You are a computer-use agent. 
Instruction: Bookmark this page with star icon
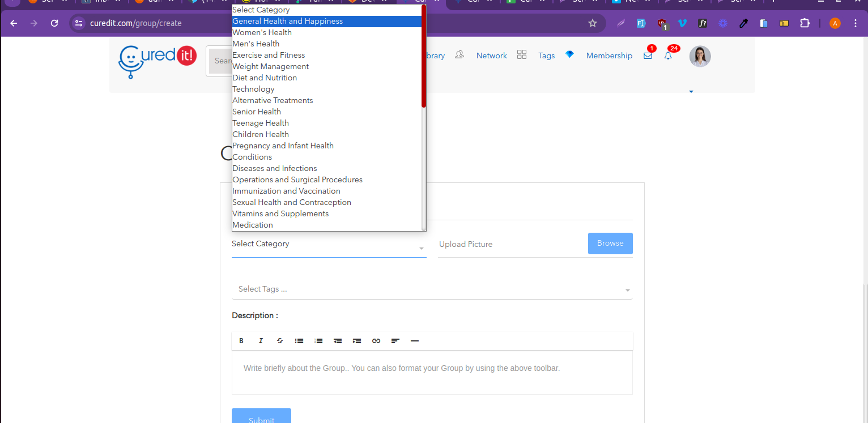(x=593, y=23)
